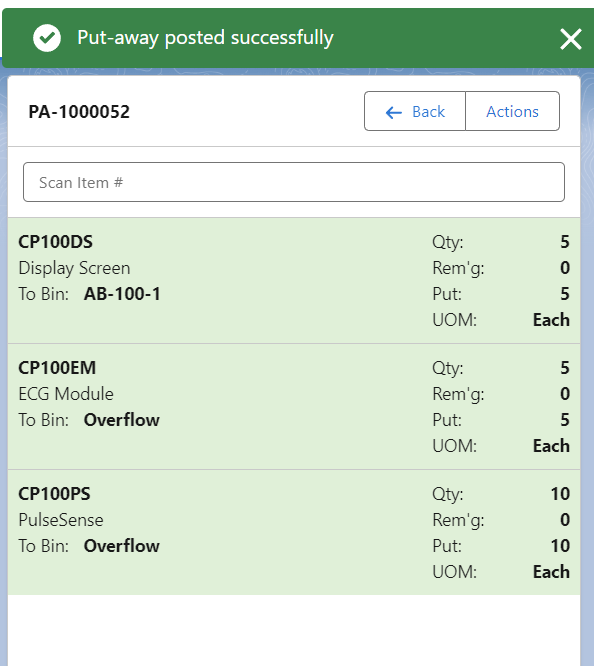Click Put quantity 10 on PulseSense
Viewport: 594px width, 666px height.
[560, 546]
